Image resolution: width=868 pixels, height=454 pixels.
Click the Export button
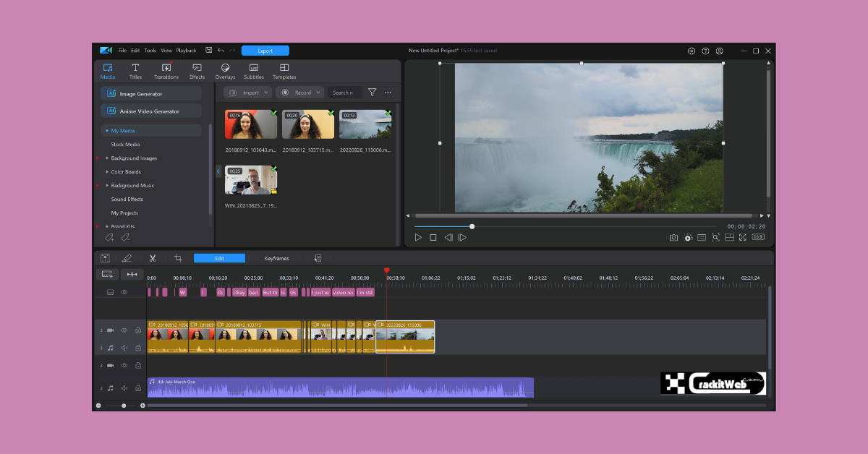coord(265,50)
